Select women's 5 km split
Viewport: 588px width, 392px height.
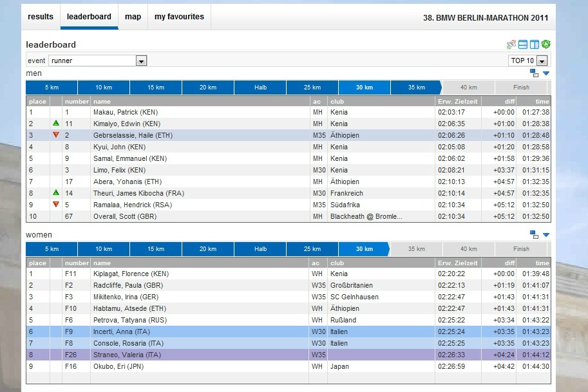(52, 249)
